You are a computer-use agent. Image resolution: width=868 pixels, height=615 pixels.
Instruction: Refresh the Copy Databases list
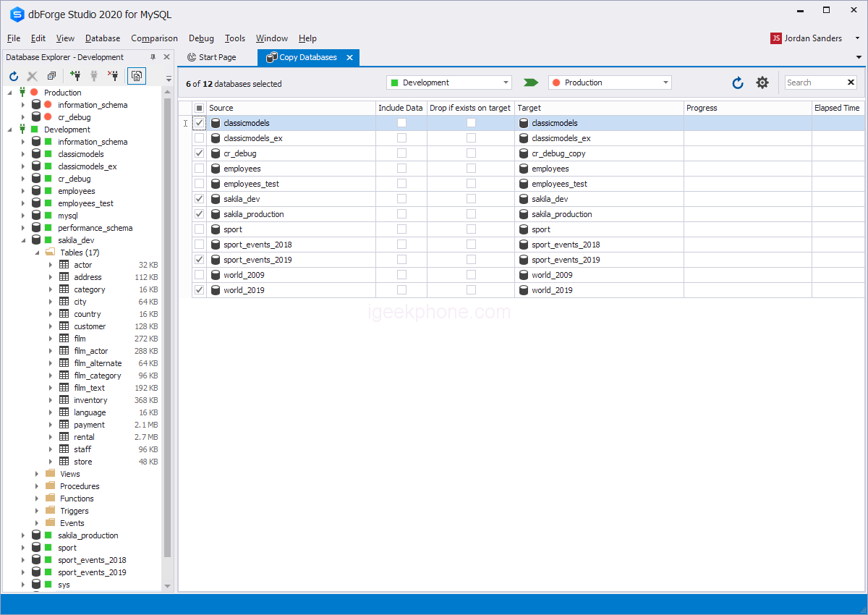[738, 83]
